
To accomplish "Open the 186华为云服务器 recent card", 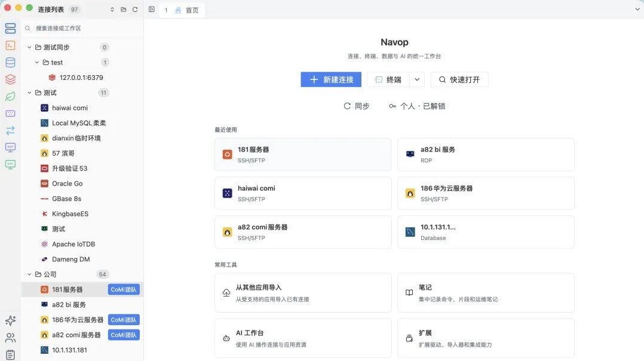I will [486, 193].
